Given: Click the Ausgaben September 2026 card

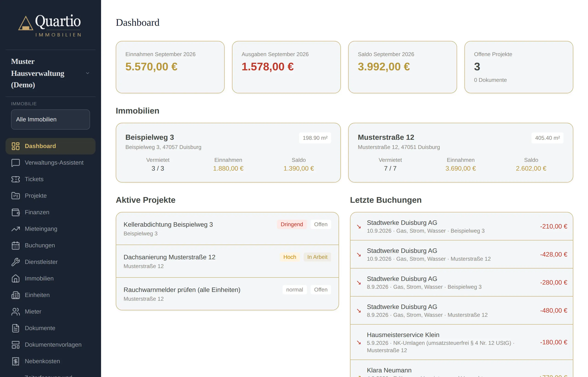Looking at the screenshot, I should pos(286,67).
